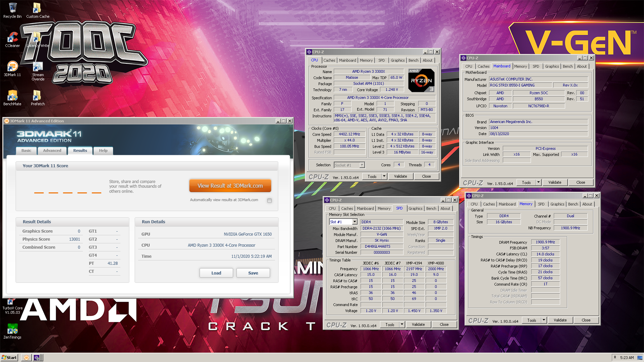
Task: Open Tools dropdown arrow in SPD window
Action: tap(402, 324)
